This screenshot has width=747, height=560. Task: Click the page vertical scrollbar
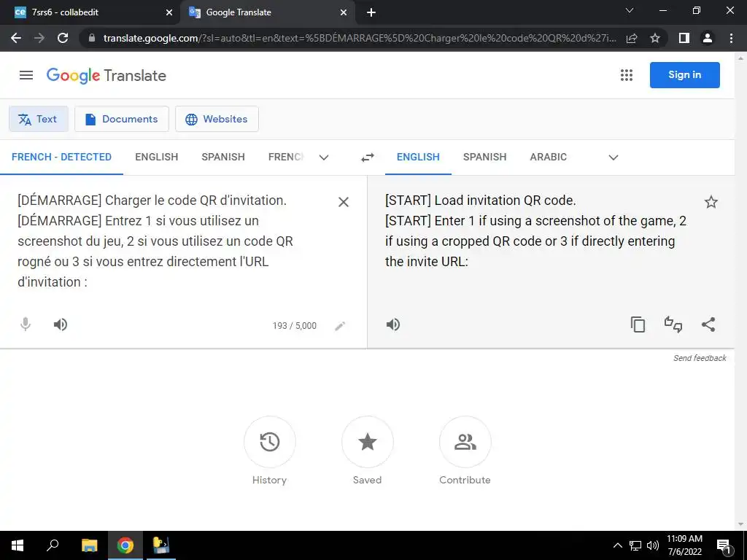[741, 291]
